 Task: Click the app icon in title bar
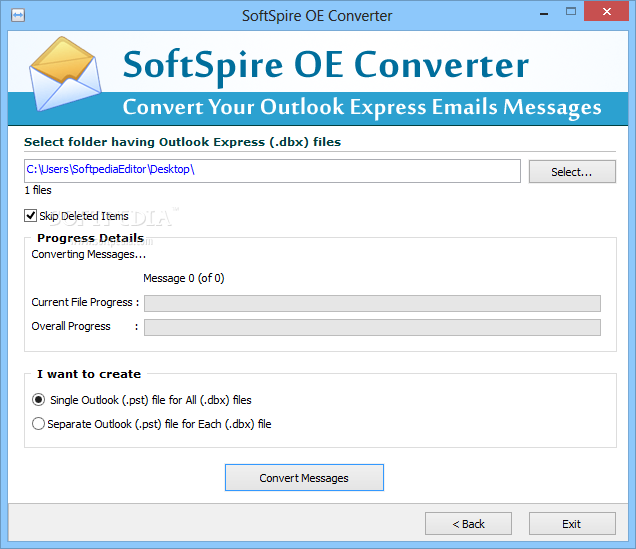[18, 15]
